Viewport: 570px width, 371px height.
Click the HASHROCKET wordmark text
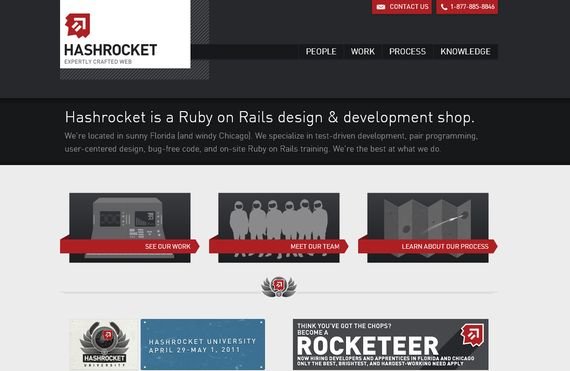coord(111,50)
